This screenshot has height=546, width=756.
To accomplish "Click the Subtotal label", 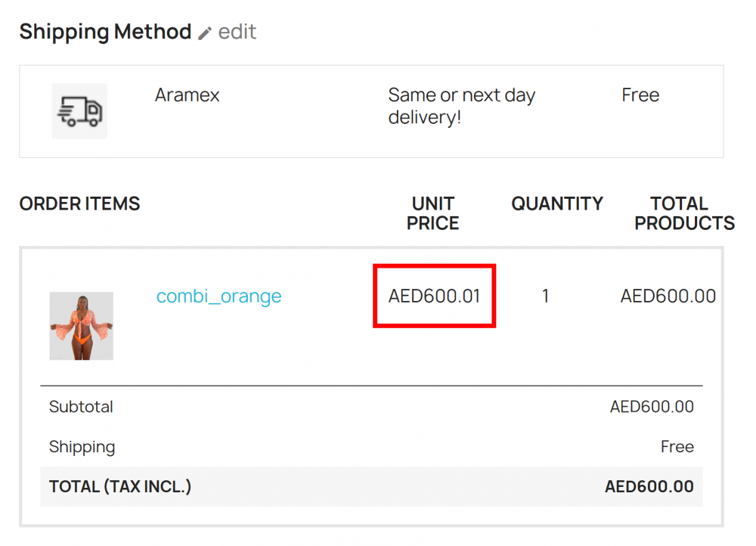I will [81, 407].
